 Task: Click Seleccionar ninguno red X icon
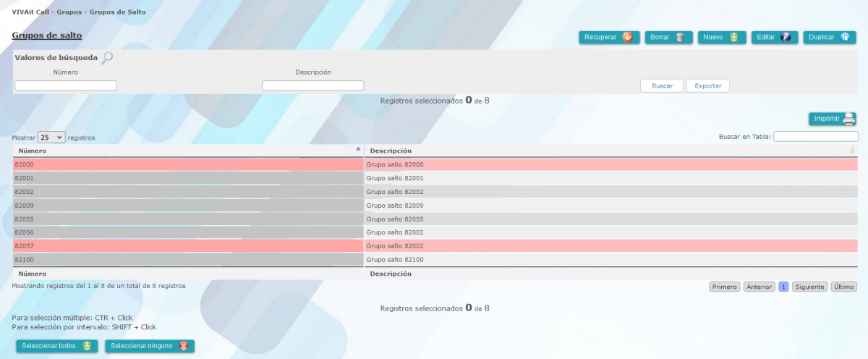pos(184,347)
